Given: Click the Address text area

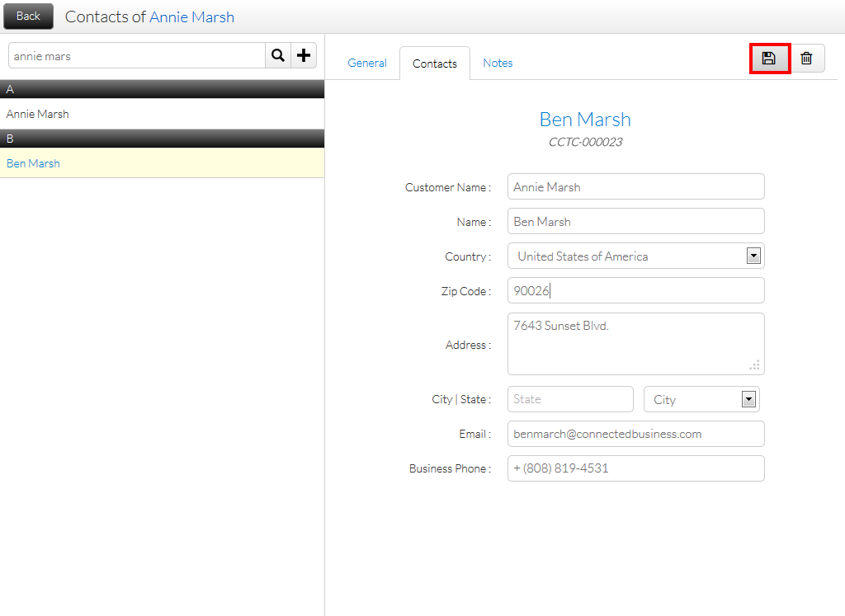Looking at the screenshot, I should 635,344.
